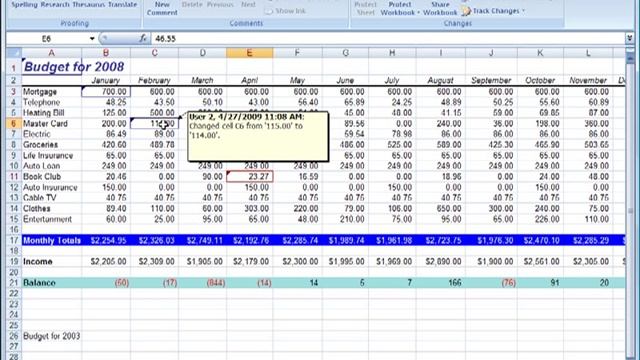
Task: Select column H header
Action: click(x=392, y=53)
